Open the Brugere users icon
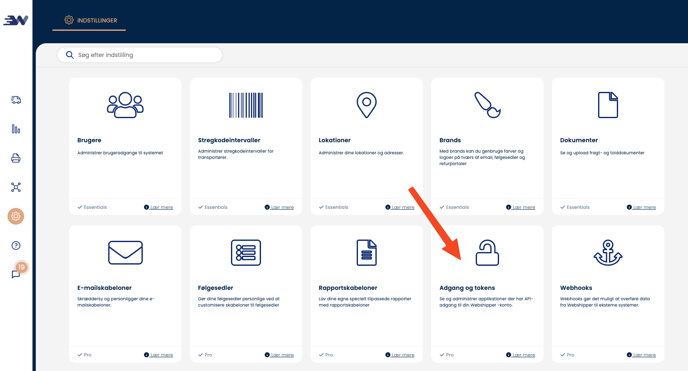This screenshot has height=371, width=688. pyautogui.click(x=125, y=105)
